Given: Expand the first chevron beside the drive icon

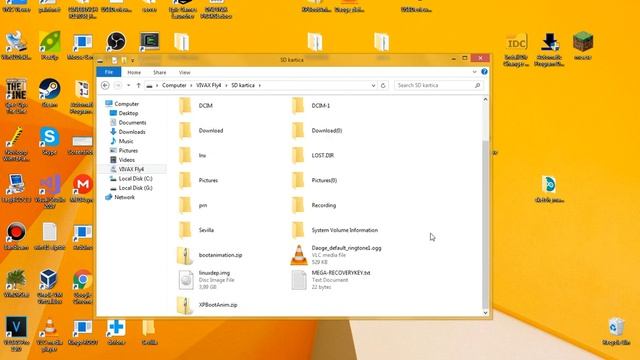Looking at the screenshot, I should [157, 85].
